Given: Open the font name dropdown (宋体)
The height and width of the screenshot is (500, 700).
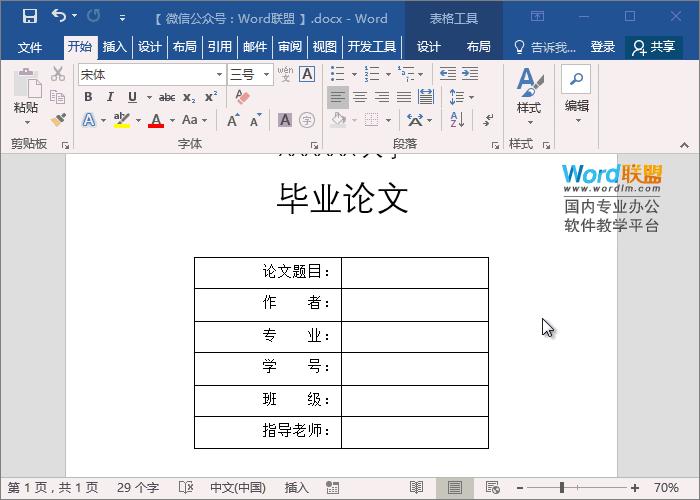Looking at the screenshot, I should 219,74.
